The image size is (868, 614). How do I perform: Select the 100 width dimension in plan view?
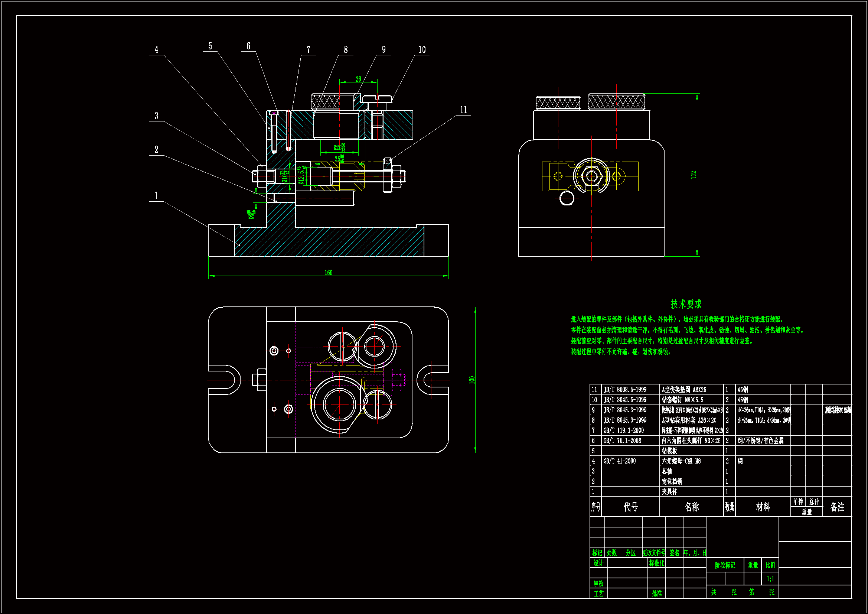click(471, 380)
